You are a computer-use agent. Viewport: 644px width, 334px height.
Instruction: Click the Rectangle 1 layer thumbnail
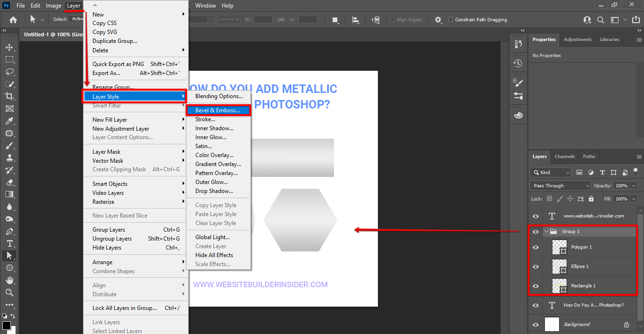click(x=560, y=285)
